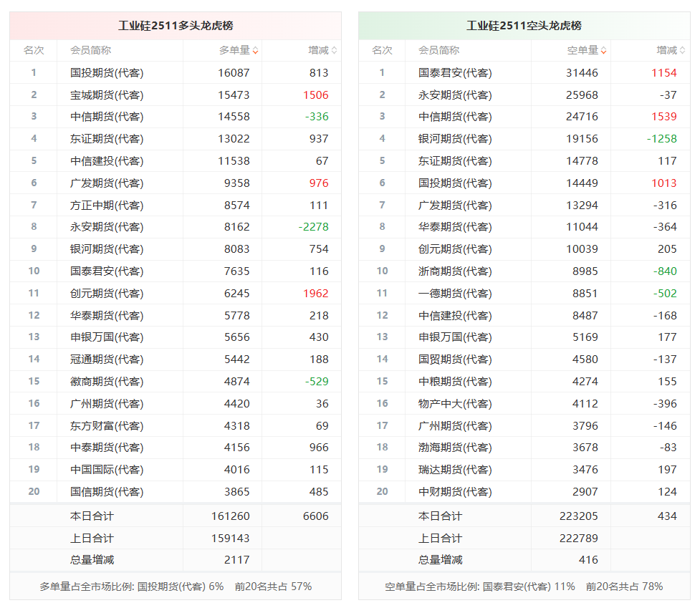Click long total value 161260
The height and width of the screenshot is (608, 700).
pyautogui.click(x=231, y=516)
